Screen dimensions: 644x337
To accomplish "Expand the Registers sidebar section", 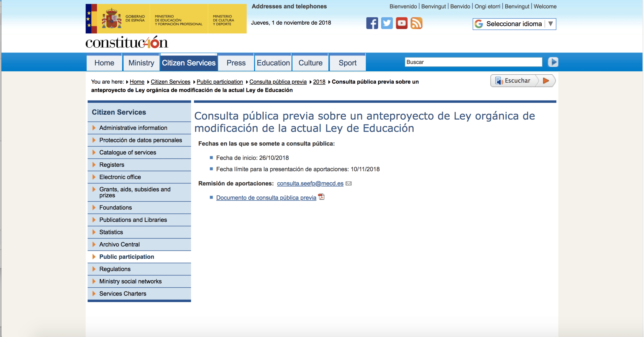I will coord(139,165).
